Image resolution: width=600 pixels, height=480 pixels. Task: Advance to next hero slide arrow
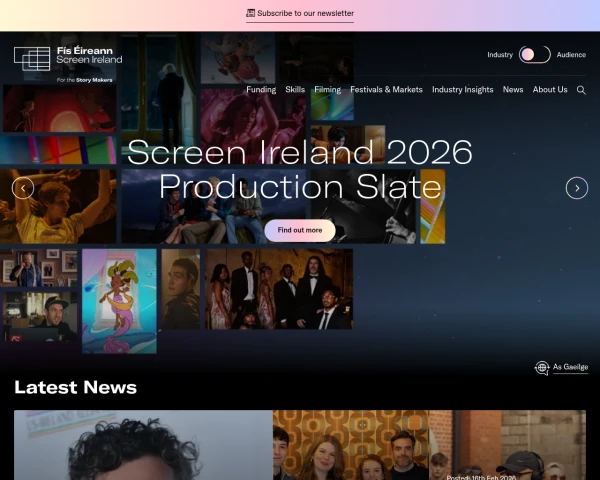pos(577,188)
